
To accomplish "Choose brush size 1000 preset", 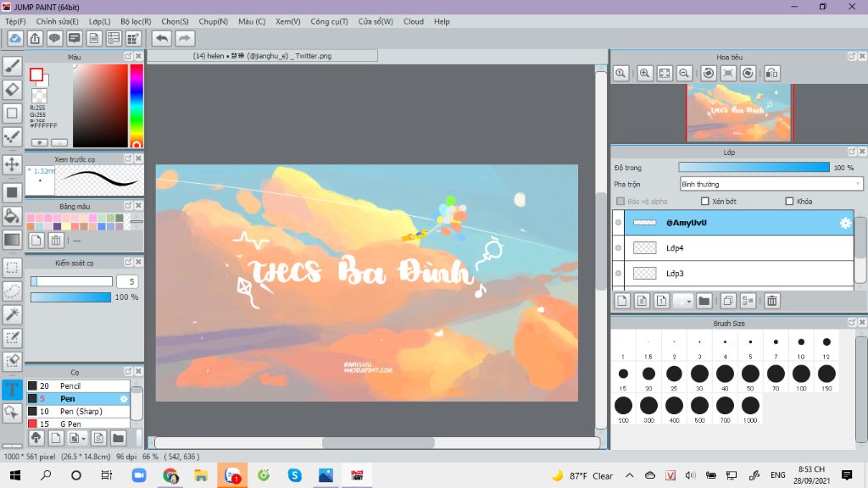I will 750,409.
